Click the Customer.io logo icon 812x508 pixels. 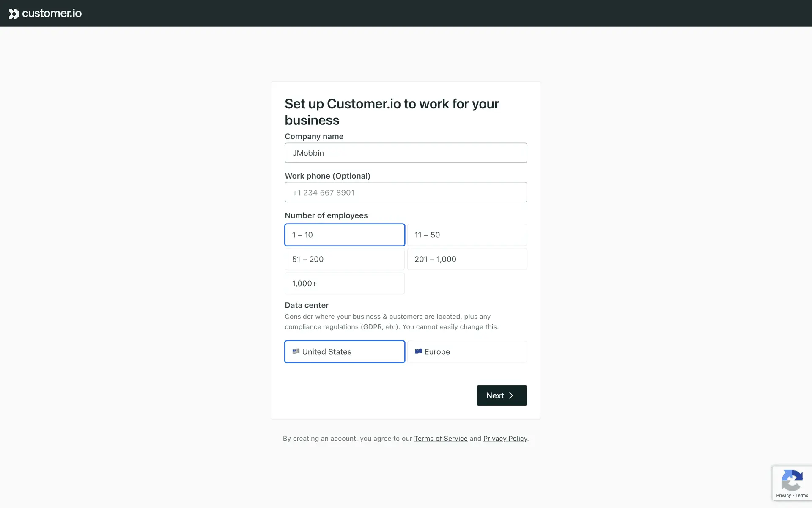point(14,14)
